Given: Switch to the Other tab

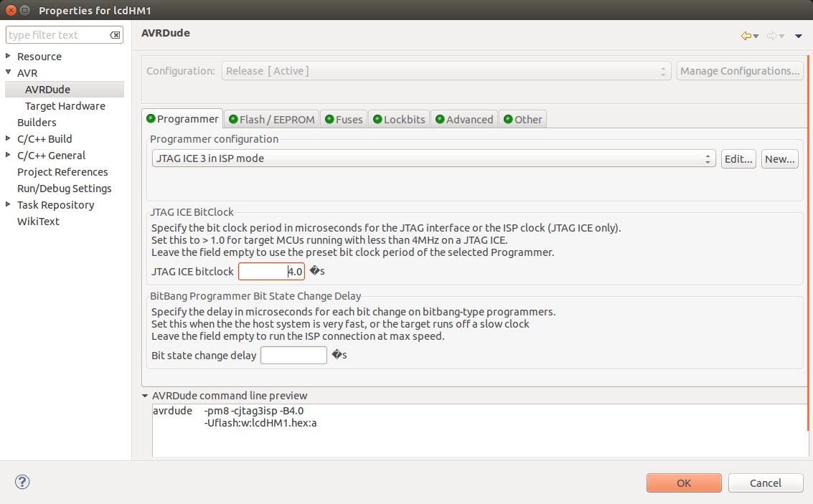Looking at the screenshot, I should coord(522,120).
